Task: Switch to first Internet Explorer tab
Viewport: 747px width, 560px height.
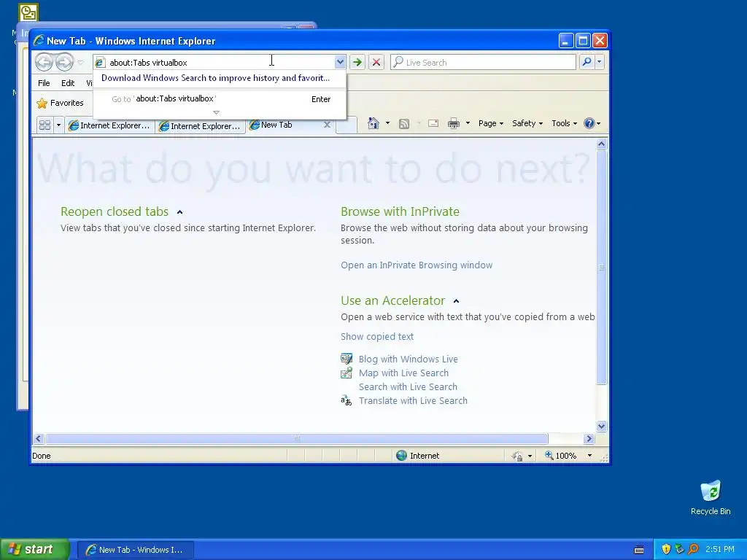Action: click(x=109, y=125)
